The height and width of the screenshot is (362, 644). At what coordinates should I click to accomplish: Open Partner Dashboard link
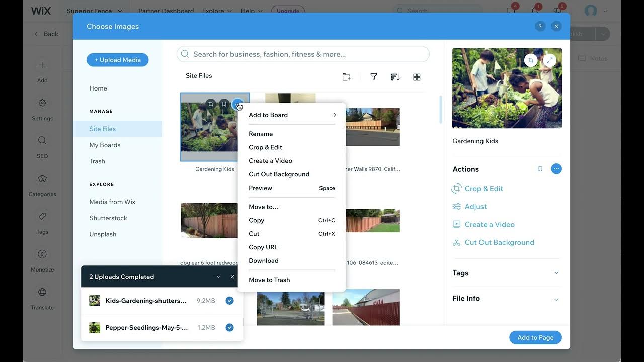[x=166, y=11]
